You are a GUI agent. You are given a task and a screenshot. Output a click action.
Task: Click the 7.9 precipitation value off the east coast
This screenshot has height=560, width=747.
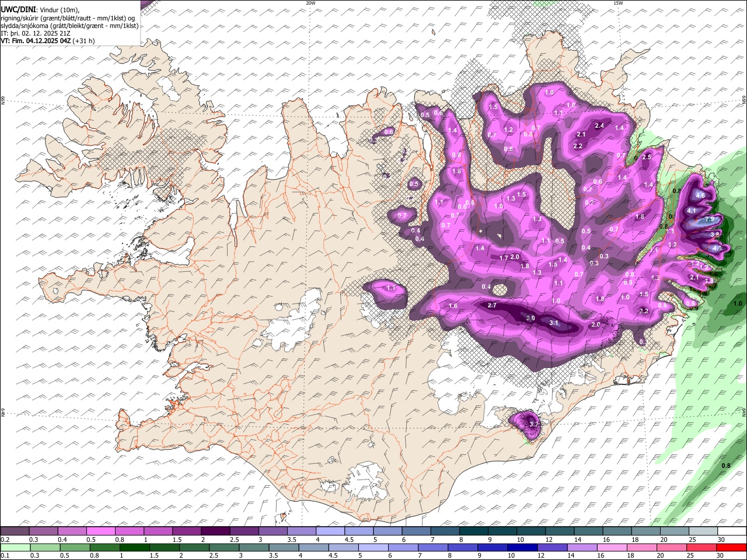pyautogui.click(x=710, y=219)
